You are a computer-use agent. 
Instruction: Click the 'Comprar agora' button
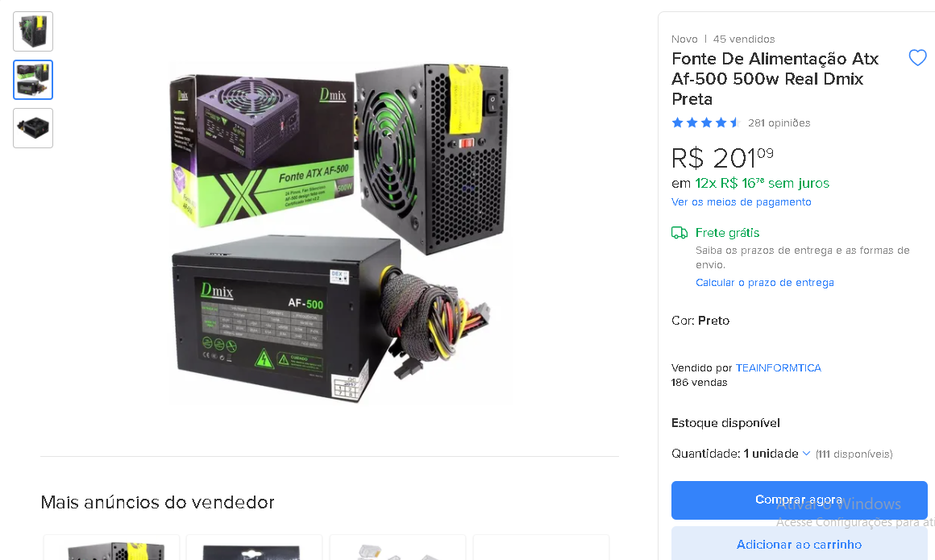799,500
